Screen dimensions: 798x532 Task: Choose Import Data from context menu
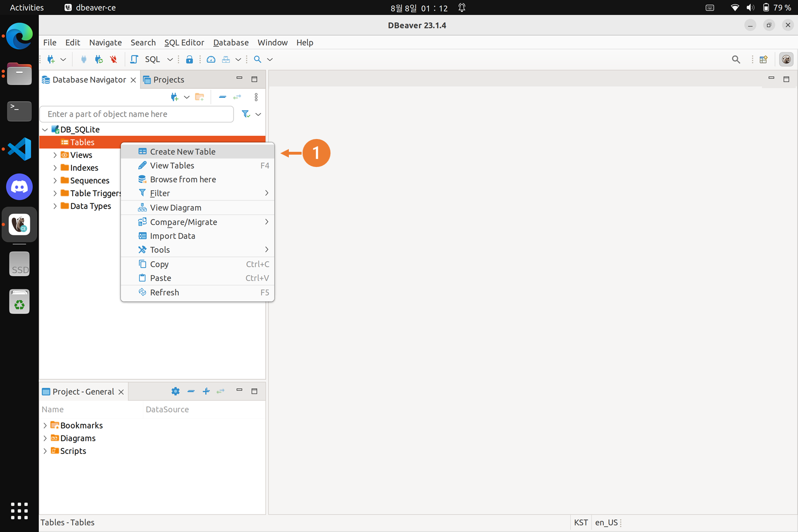point(198,235)
